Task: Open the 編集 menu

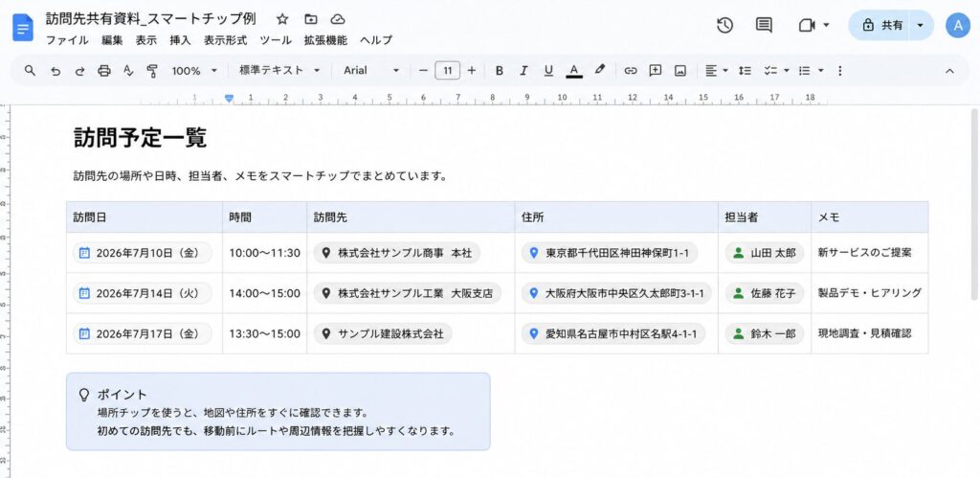Action: [113, 40]
